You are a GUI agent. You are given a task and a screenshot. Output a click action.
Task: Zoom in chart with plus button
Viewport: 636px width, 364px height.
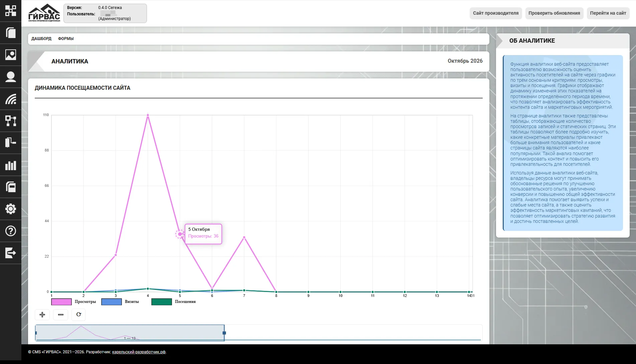pyautogui.click(x=42, y=315)
